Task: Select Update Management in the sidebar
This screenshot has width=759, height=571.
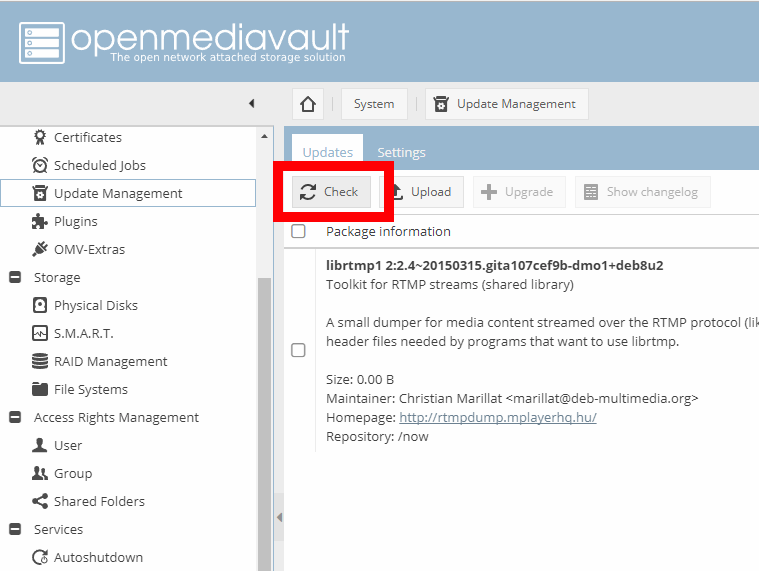Action: [x=128, y=193]
